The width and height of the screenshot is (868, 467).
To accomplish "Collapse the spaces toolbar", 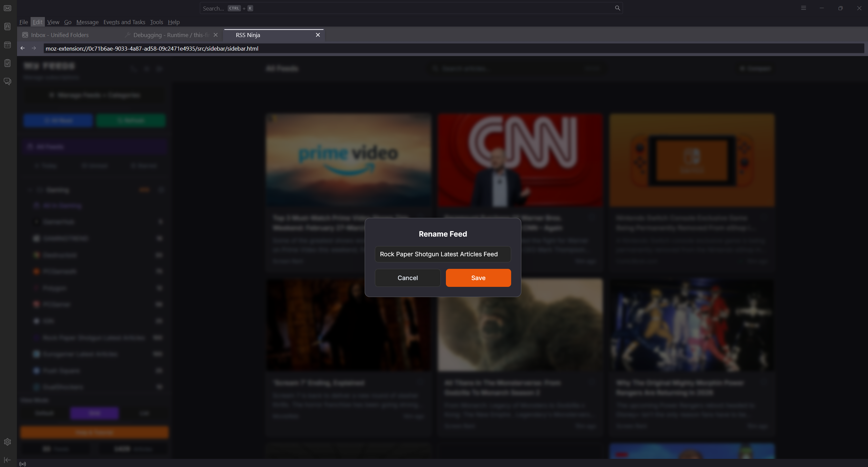I will pos(7,460).
